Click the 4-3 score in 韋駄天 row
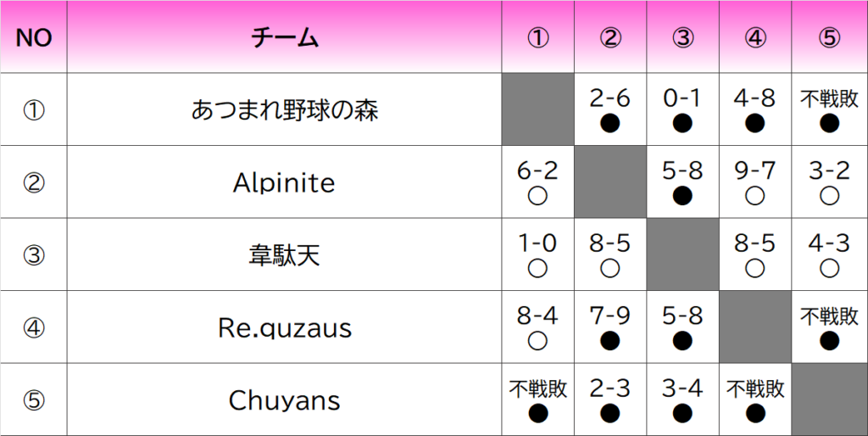This screenshot has width=868, height=436. 829,244
